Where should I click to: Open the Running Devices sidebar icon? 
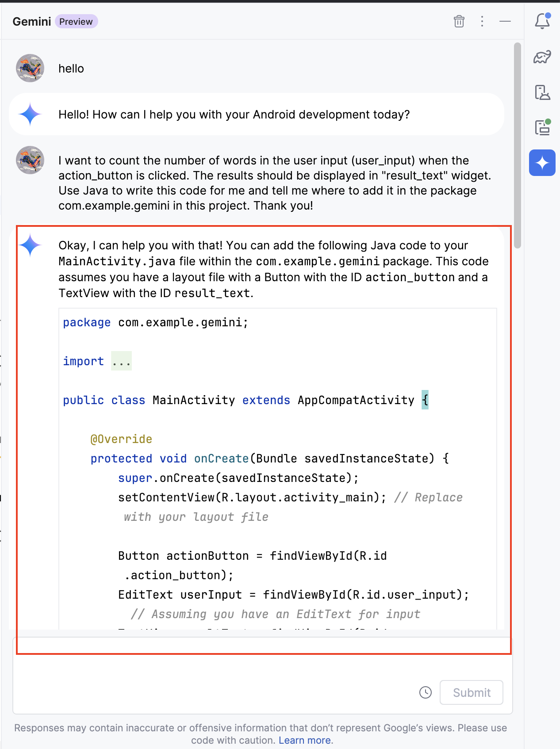[542, 127]
